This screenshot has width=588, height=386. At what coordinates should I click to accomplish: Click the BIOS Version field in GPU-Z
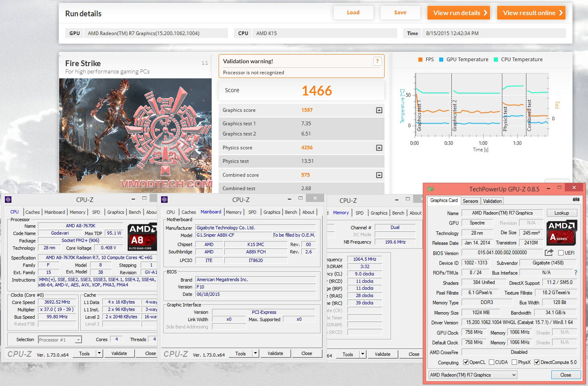502,253
